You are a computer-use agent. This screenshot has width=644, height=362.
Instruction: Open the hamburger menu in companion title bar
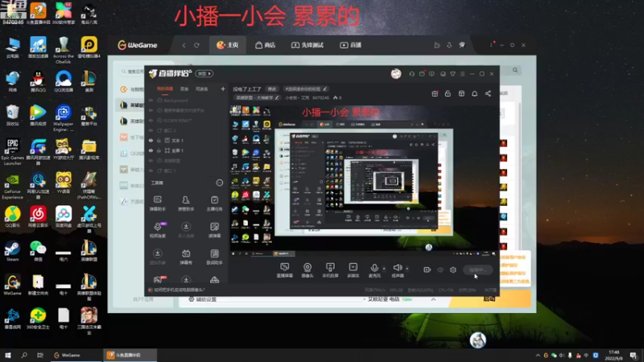(462, 74)
